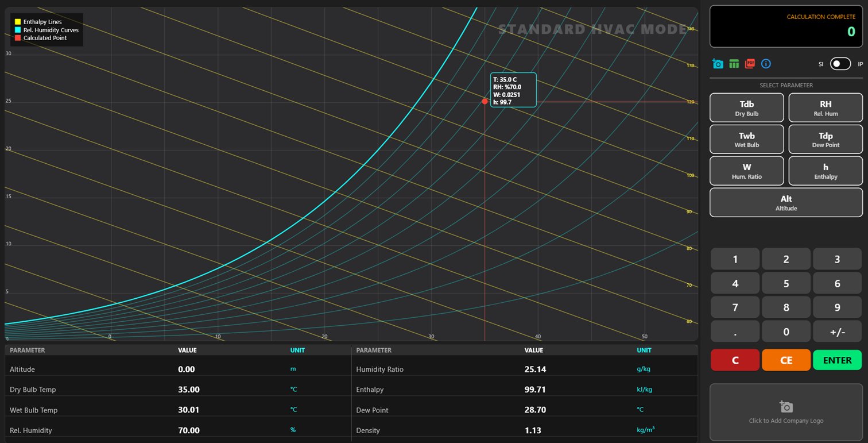Select the RH Rel. Hum parameter

(x=825, y=107)
